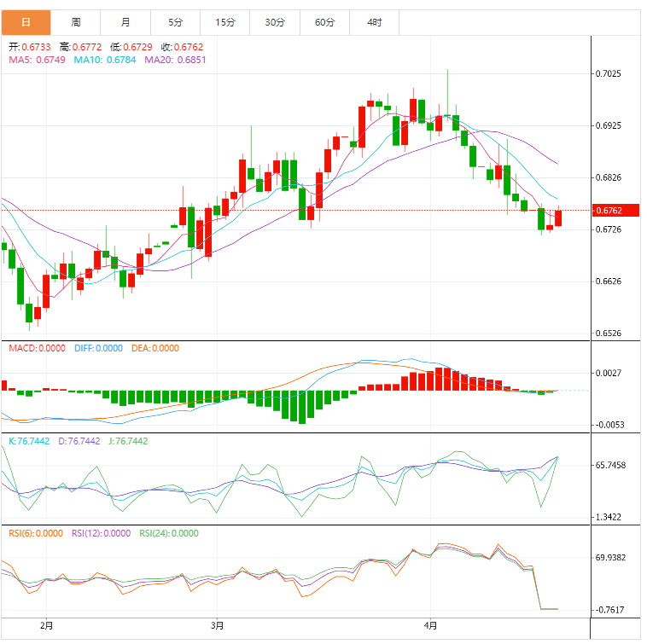The width and height of the screenshot is (647, 644).
Task: Click the J:76.7442 KDJ label
Action: (x=128, y=441)
